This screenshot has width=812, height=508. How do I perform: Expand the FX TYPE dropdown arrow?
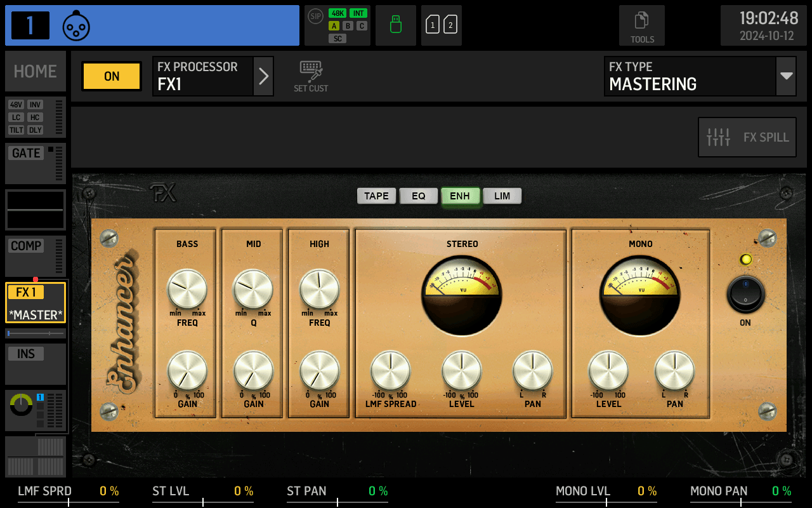(x=787, y=76)
